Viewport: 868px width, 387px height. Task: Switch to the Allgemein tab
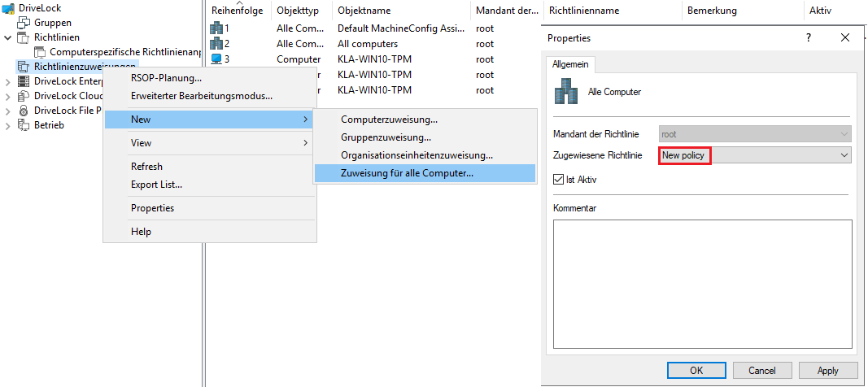click(571, 65)
